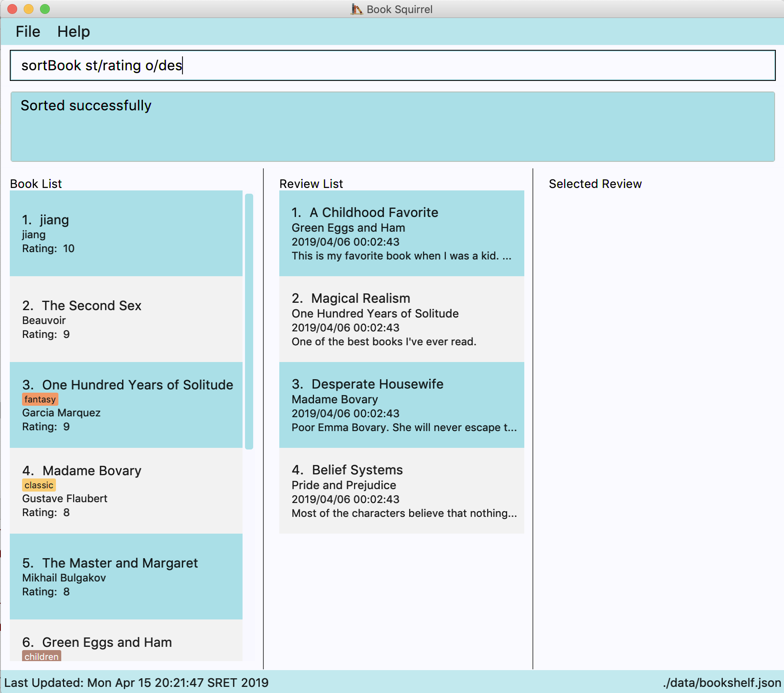Screen dimensions: 784x693
Task: Open Desperate Housewife review
Action: click(402, 405)
